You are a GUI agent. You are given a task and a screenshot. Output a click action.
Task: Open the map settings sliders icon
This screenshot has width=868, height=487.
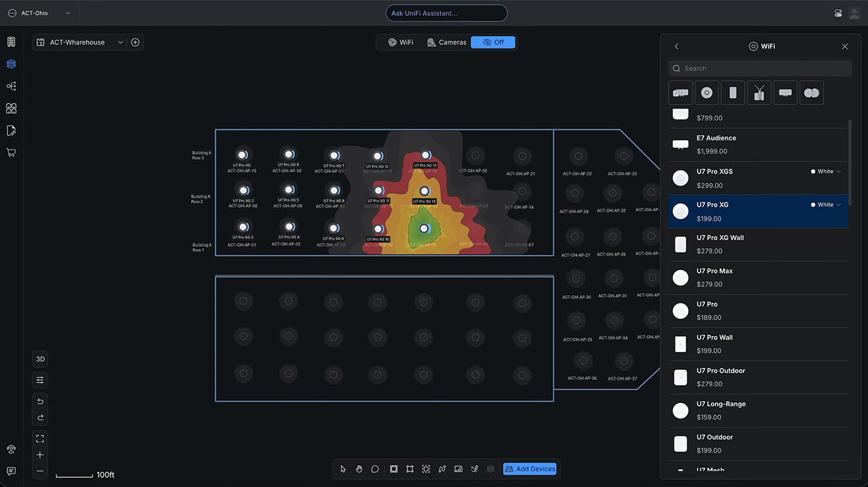(40, 380)
